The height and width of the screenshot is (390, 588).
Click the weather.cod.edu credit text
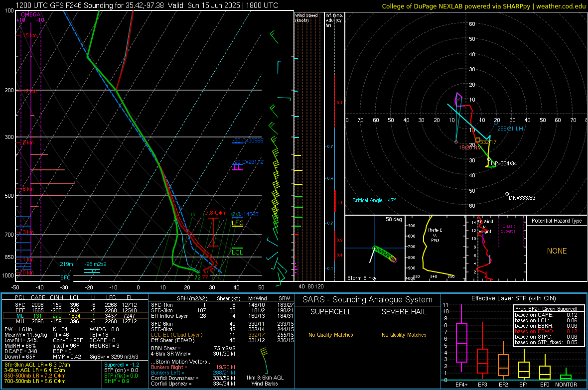[x=561, y=6]
